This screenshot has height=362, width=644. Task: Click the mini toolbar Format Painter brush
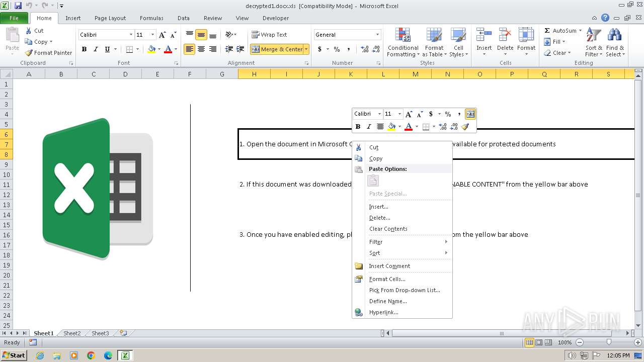click(x=465, y=127)
